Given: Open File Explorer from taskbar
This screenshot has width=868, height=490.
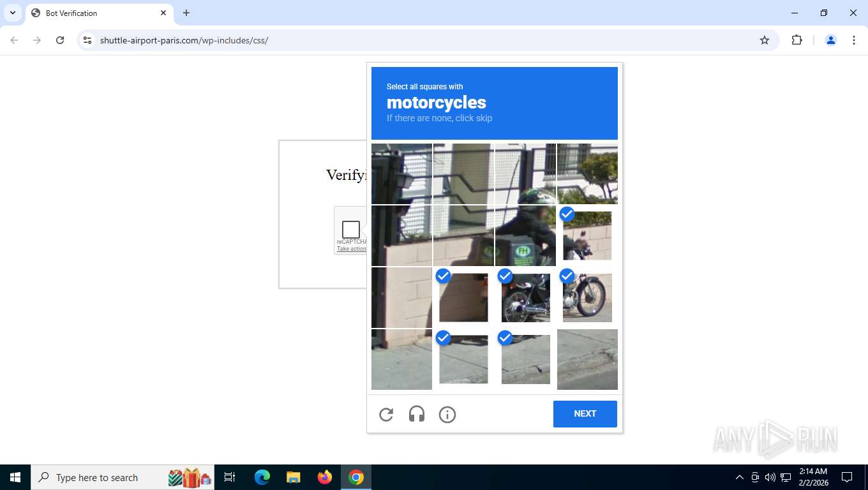Looking at the screenshot, I should (293, 477).
